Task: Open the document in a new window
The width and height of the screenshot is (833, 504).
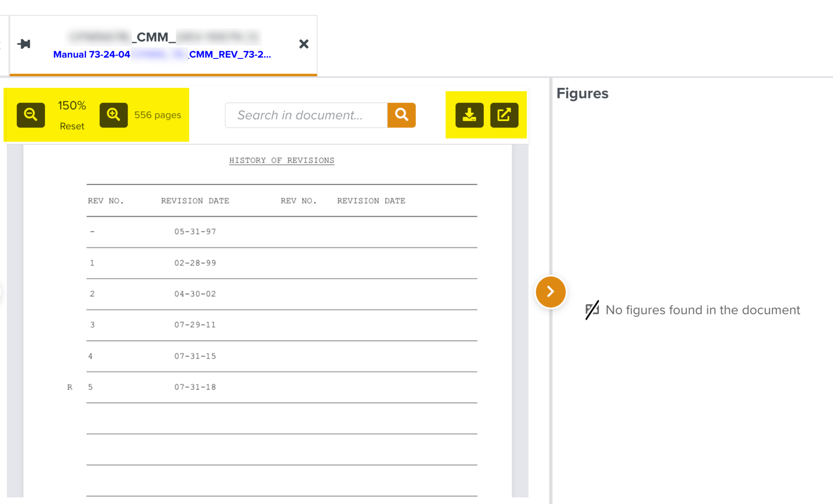Action: tap(504, 115)
